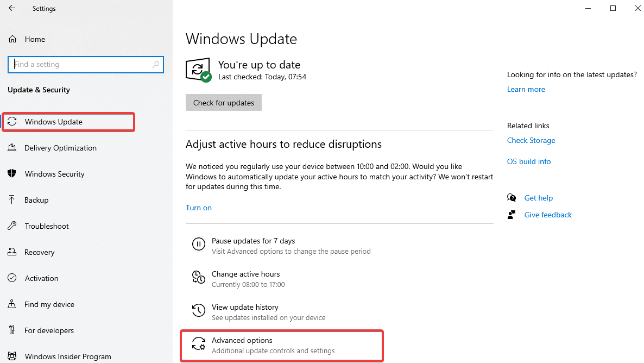
Task: Open the For developers section
Action: pyautogui.click(x=49, y=330)
